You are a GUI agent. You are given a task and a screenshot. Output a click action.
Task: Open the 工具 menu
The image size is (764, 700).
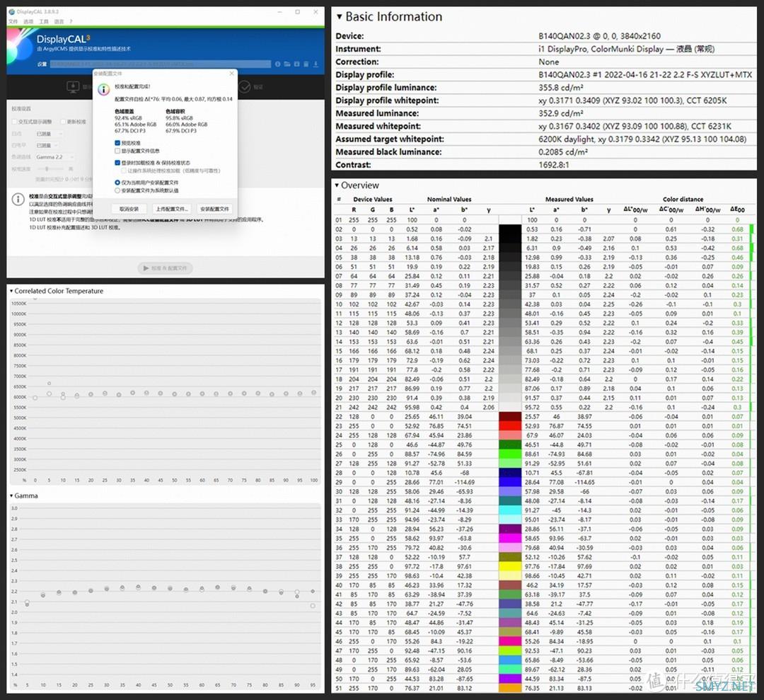(x=44, y=21)
